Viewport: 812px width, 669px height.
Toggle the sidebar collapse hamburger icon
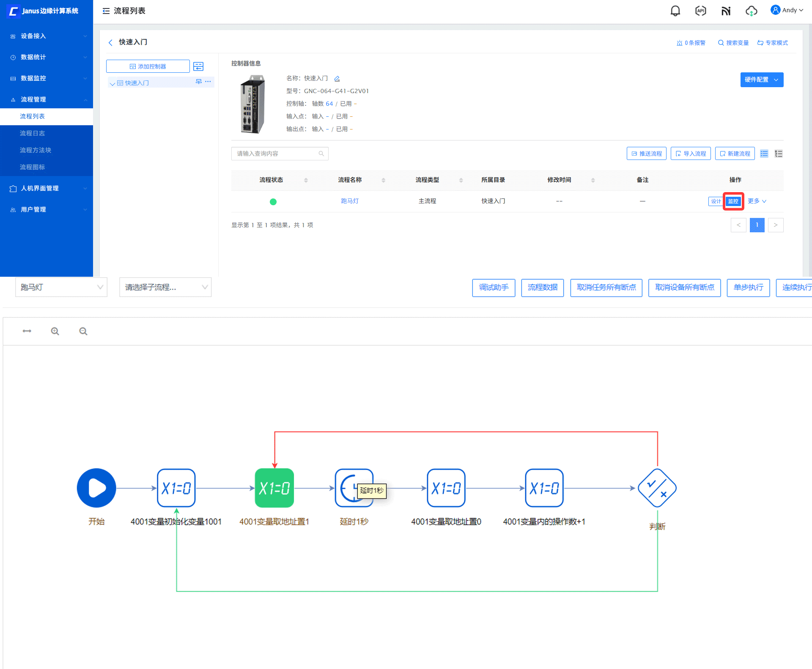(106, 11)
